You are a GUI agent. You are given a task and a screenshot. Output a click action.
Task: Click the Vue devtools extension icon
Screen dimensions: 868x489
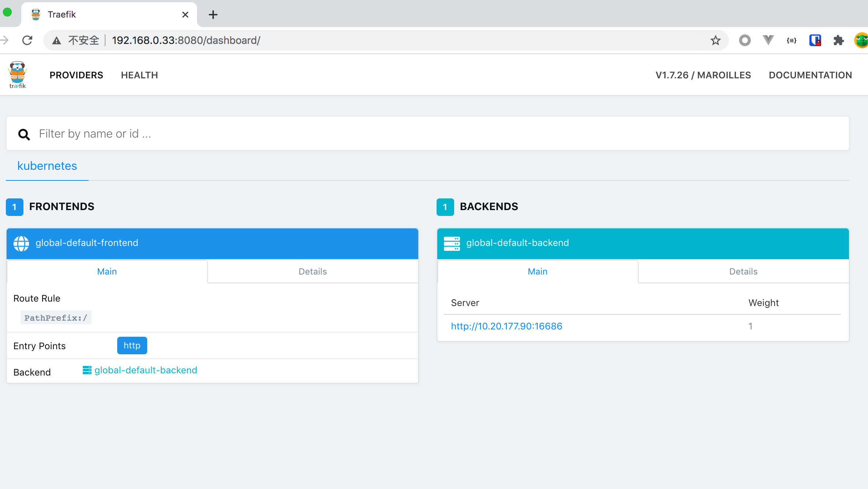point(768,40)
